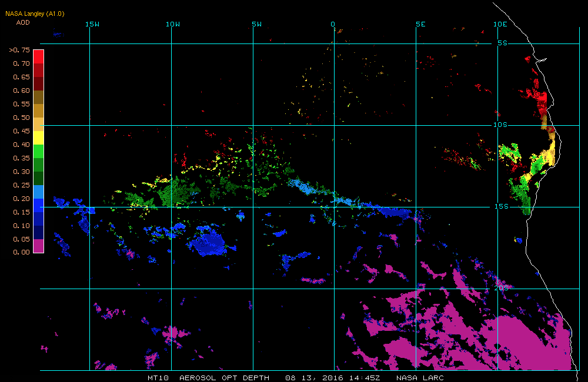The width and height of the screenshot is (588, 382).
Task: Click the 0.65 legend value label
Action: pyautogui.click(x=21, y=77)
